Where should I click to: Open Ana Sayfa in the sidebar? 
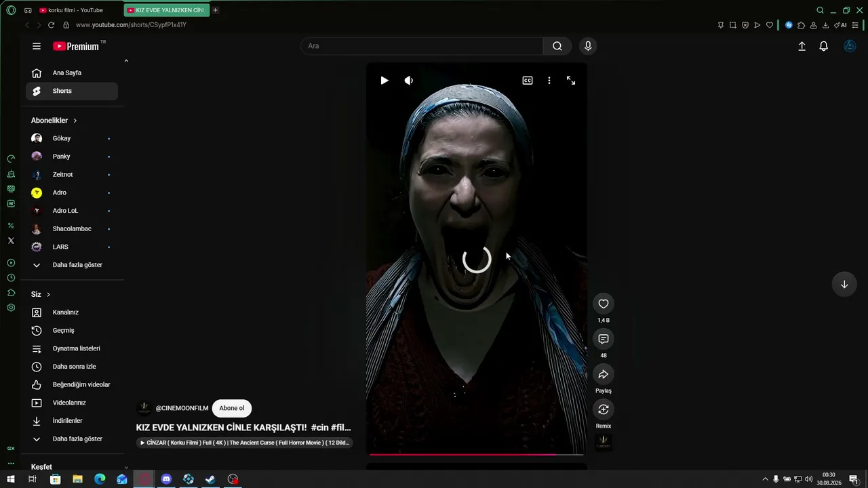coord(72,73)
